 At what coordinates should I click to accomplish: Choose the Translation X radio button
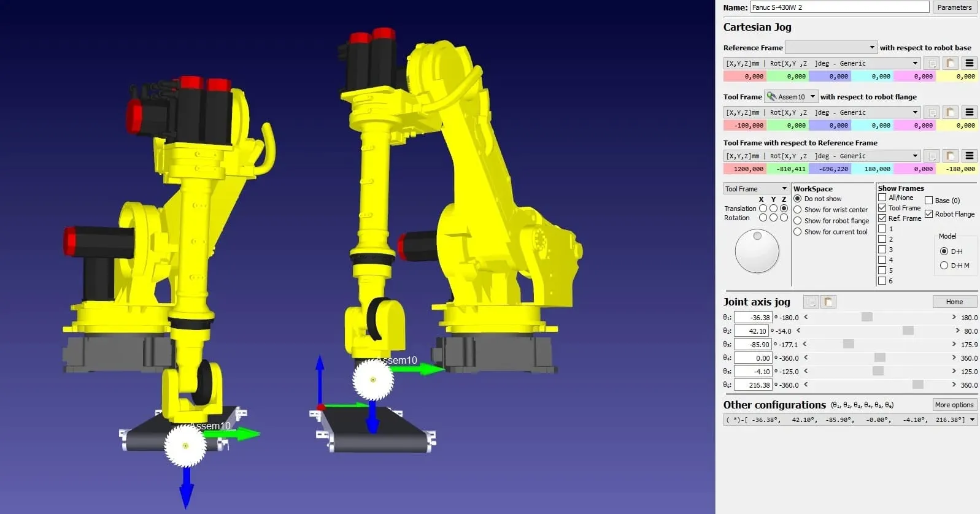763,209
